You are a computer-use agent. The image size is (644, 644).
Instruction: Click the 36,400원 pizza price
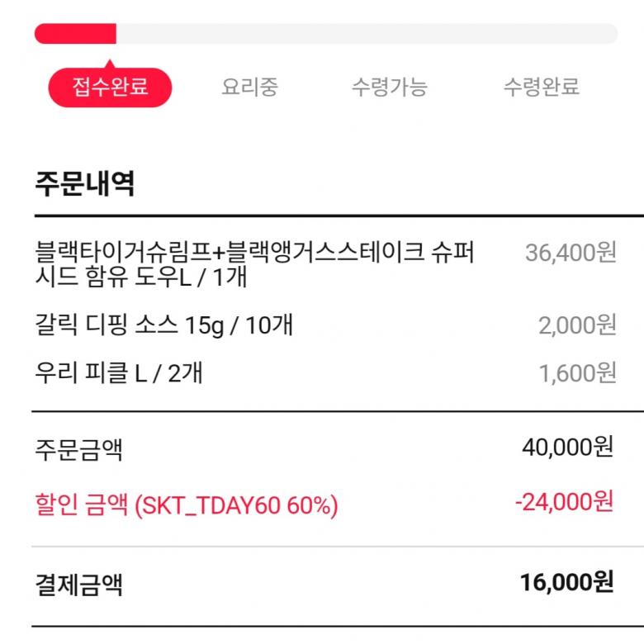click(571, 253)
